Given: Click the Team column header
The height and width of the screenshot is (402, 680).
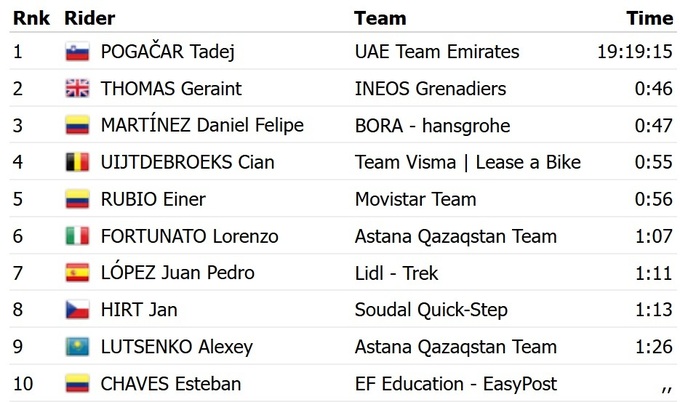Looking at the screenshot, I should click(380, 18).
